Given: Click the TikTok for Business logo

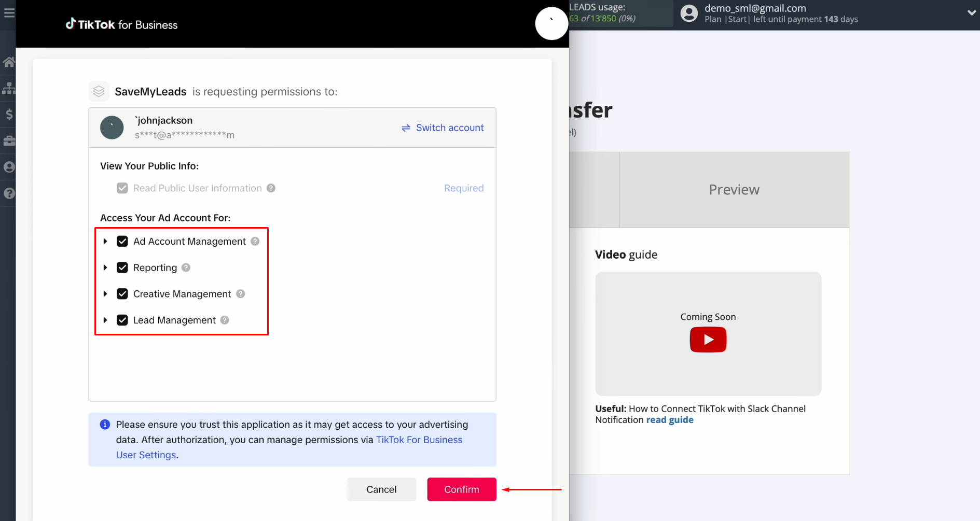Looking at the screenshot, I should tap(121, 24).
